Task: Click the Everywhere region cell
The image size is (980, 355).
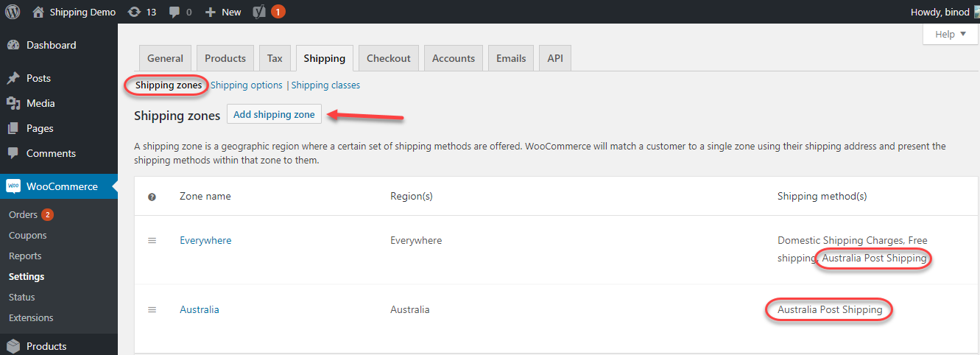Action: [x=416, y=241]
